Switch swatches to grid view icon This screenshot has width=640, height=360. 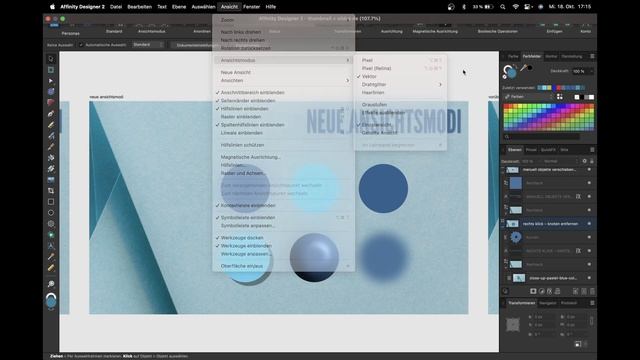click(560, 97)
